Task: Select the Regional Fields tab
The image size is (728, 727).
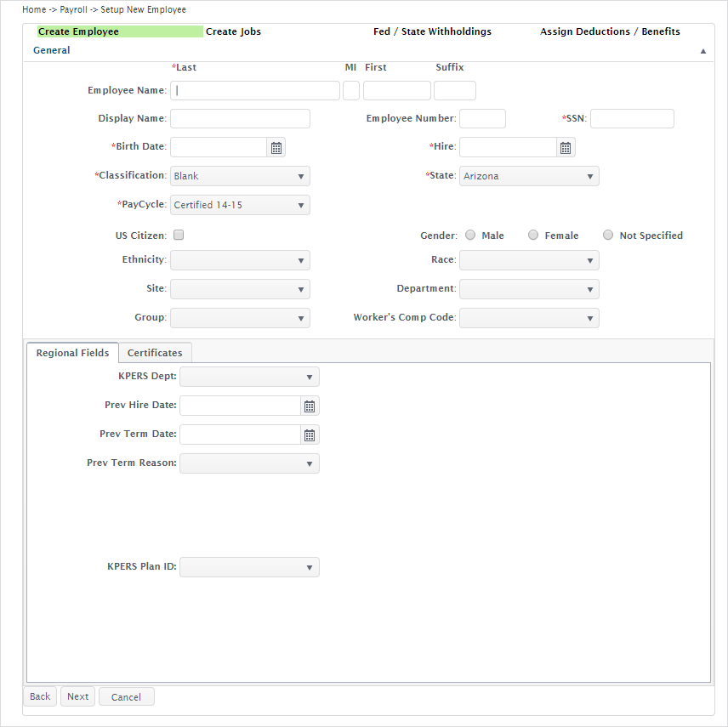Action: [72, 353]
